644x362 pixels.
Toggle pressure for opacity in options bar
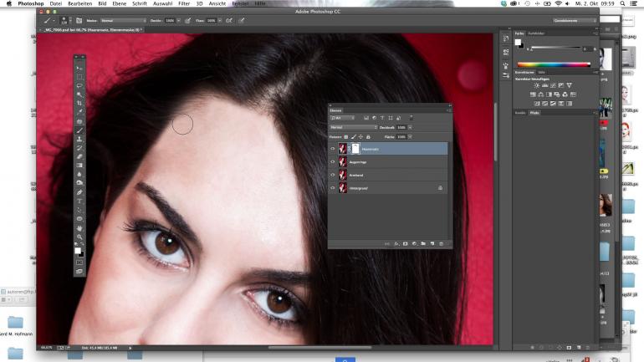point(187,21)
